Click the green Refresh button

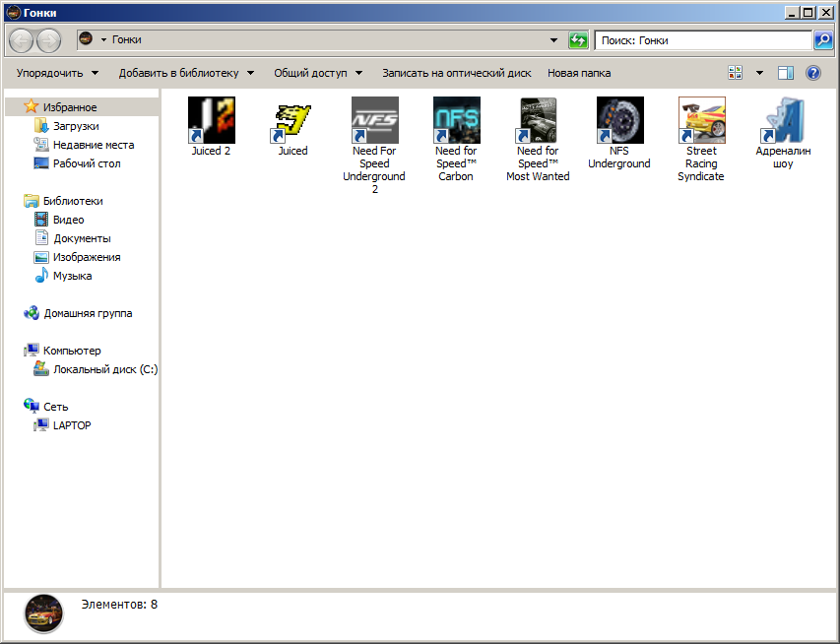point(578,40)
